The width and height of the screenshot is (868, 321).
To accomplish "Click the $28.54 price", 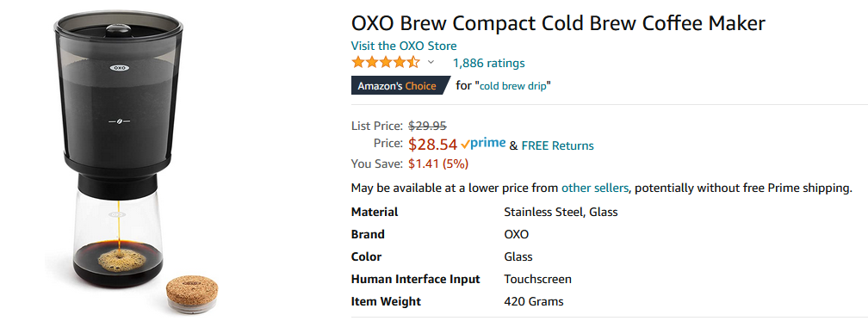I will pos(433,145).
